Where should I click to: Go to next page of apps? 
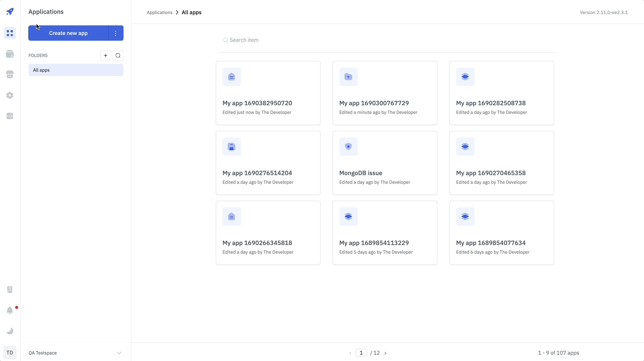click(x=385, y=353)
